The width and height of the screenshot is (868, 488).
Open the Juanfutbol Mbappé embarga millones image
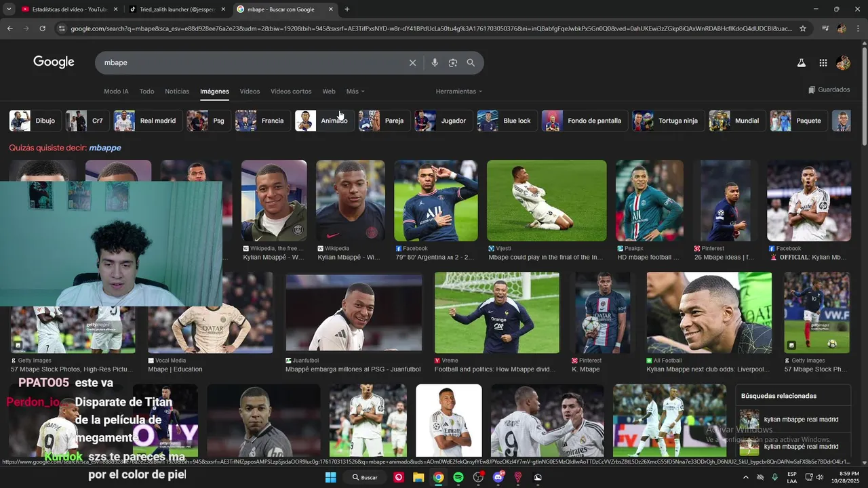(353, 312)
